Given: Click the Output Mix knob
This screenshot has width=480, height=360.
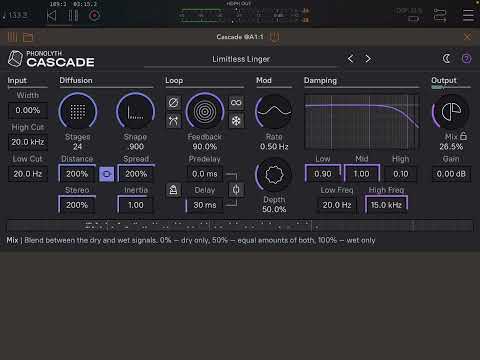Looking at the screenshot, I should click(451, 111).
